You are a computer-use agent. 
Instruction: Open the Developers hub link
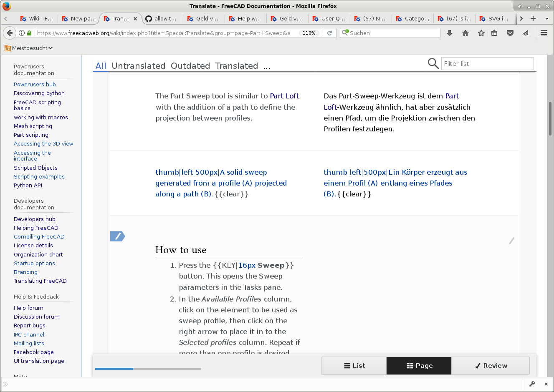click(35, 219)
